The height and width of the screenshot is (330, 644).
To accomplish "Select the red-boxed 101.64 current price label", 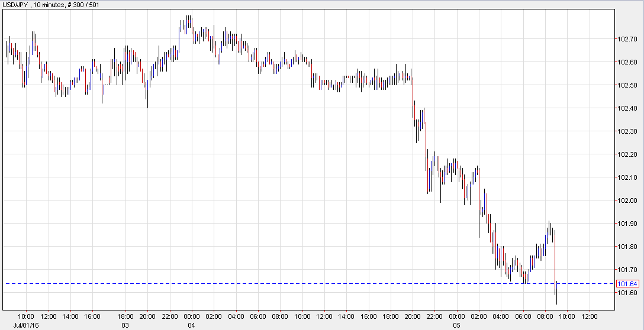I will click(x=627, y=284).
